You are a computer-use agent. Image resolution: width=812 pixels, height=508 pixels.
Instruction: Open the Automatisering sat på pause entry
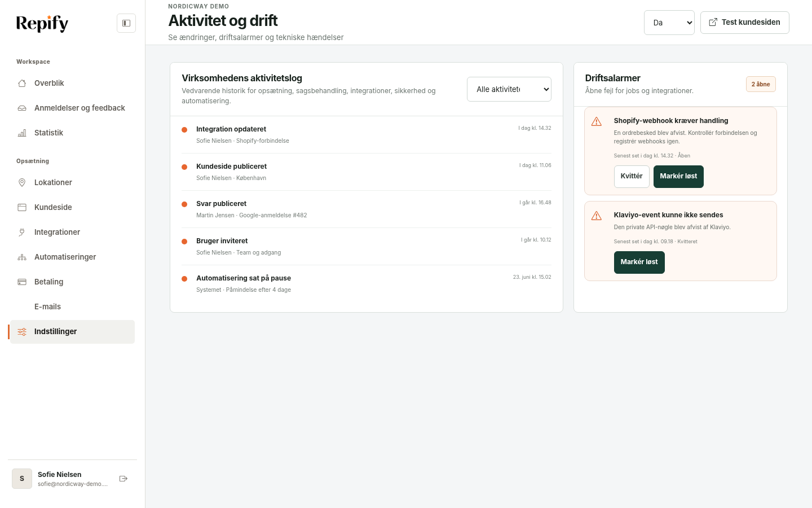point(367,284)
